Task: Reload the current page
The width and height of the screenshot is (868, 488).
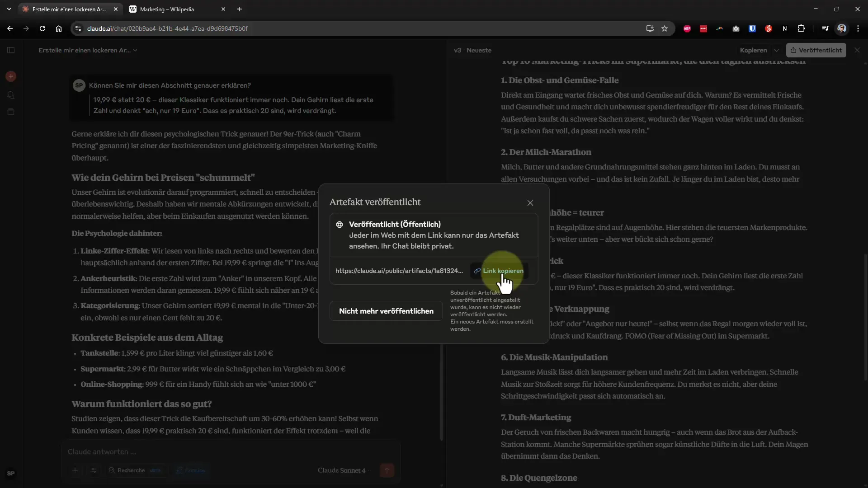Action: tap(42, 28)
